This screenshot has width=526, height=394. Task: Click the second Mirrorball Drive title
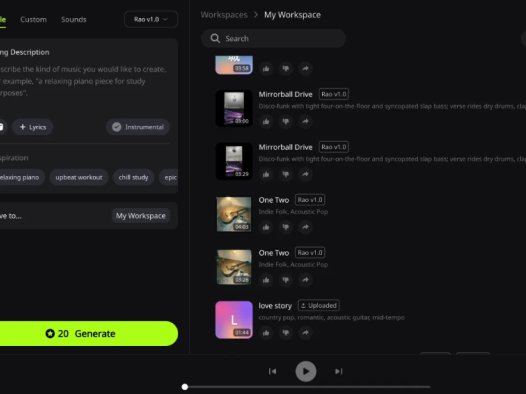click(285, 147)
